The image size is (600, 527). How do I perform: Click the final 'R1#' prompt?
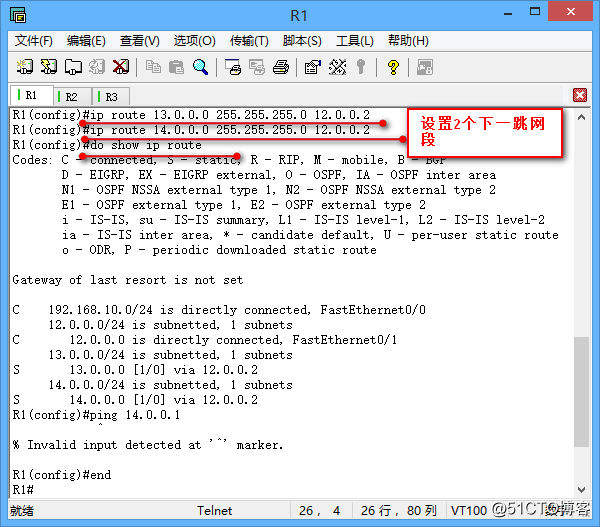(x=23, y=490)
